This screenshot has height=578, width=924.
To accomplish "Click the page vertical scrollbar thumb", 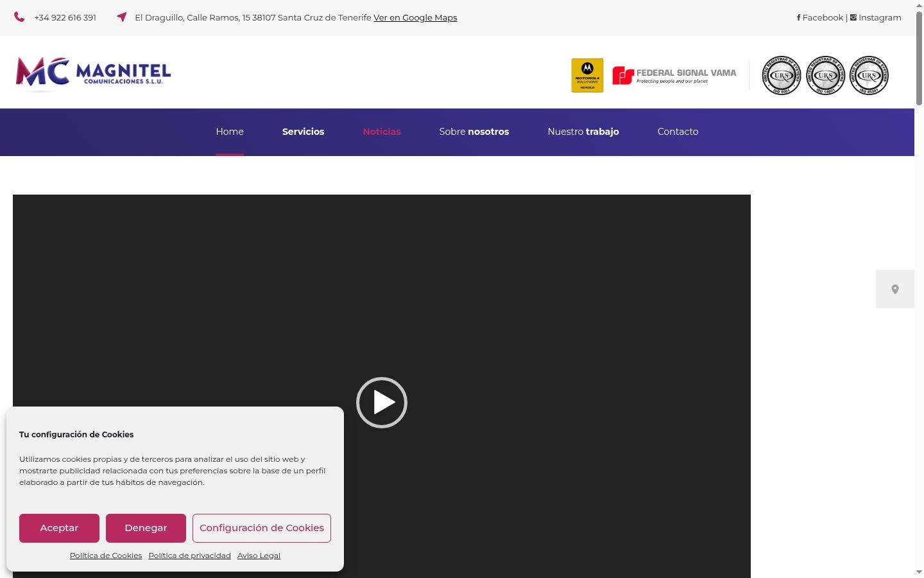I will [919, 58].
